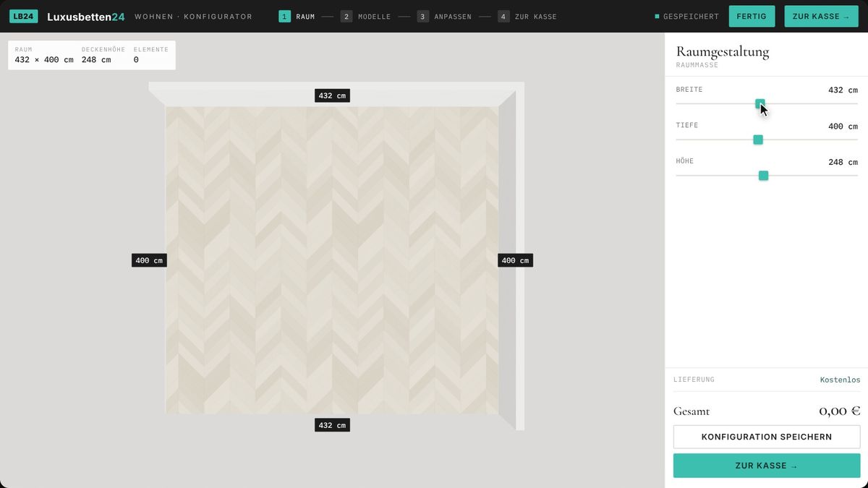868x488 pixels.
Task: Click the Kostenlos delivery text
Action: [840, 380]
